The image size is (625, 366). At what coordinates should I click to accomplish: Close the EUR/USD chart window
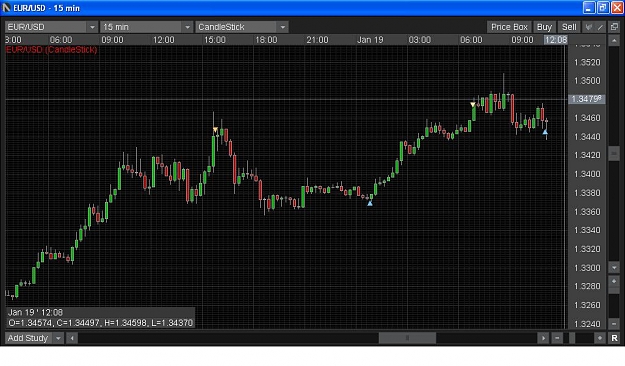pos(617,8)
